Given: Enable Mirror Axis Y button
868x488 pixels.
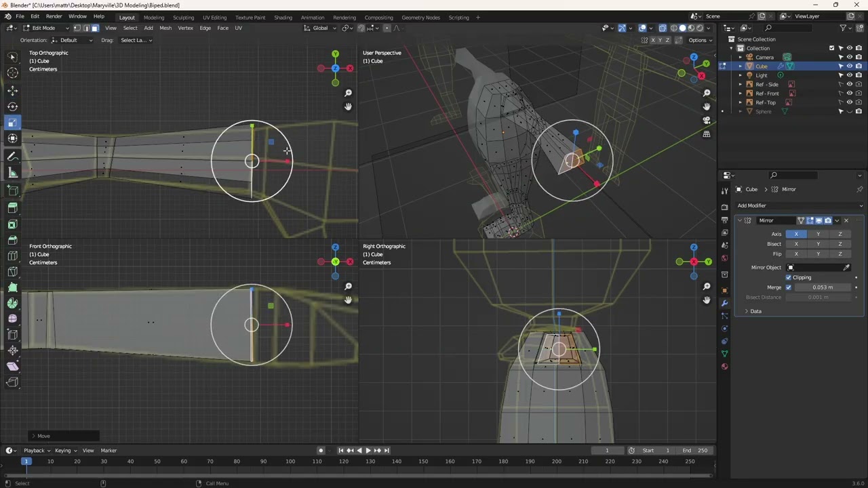Looking at the screenshot, I should [818, 234].
